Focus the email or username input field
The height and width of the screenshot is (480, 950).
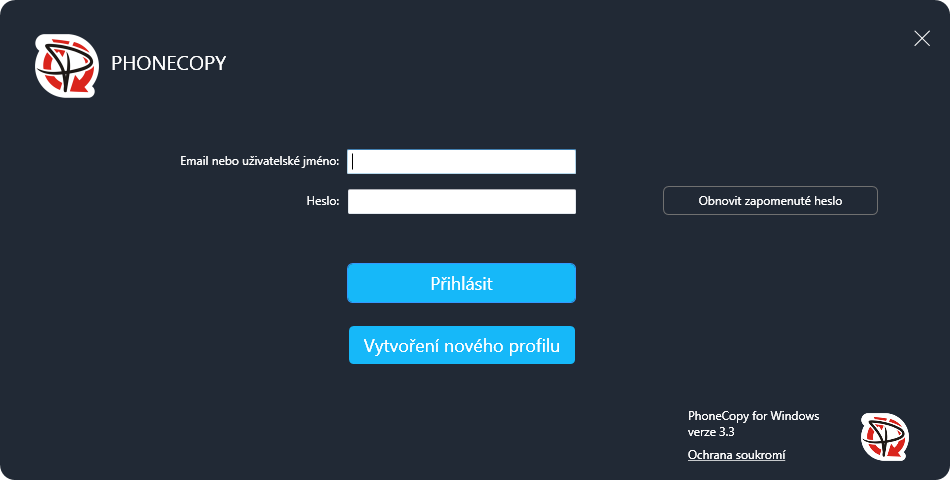461,162
